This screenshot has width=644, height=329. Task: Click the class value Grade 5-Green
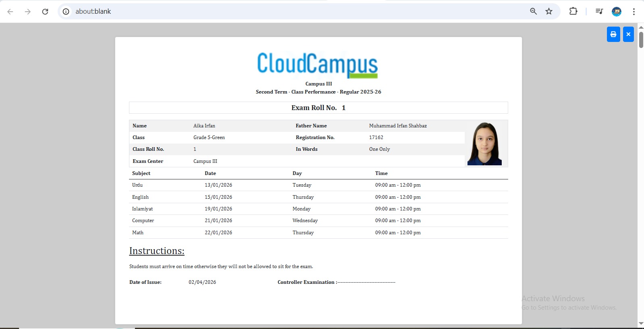click(x=209, y=137)
